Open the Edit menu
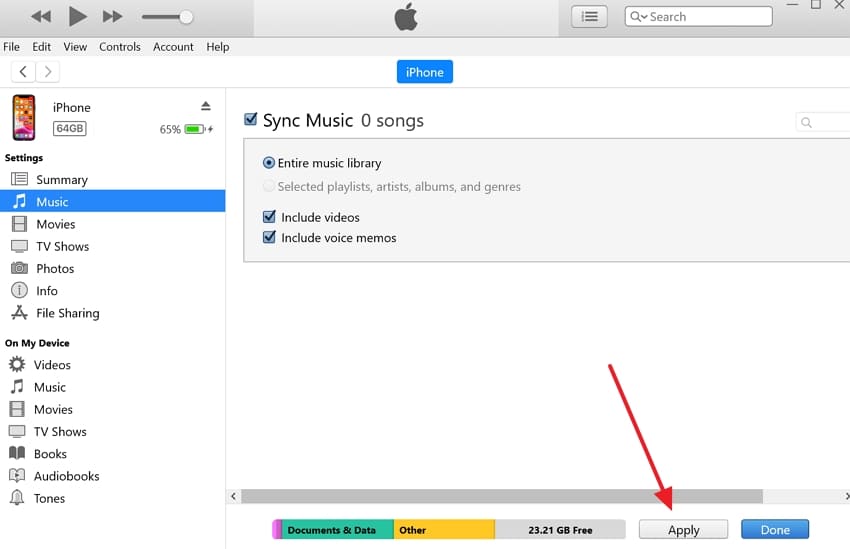Image resolution: width=850 pixels, height=549 pixels. pos(41,47)
